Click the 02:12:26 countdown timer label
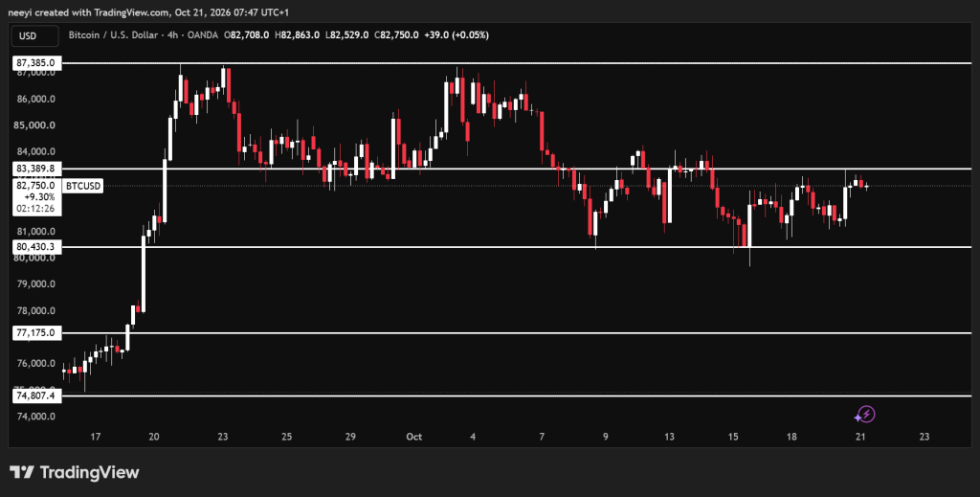The width and height of the screenshot is (980, 497). coord(37,209)
